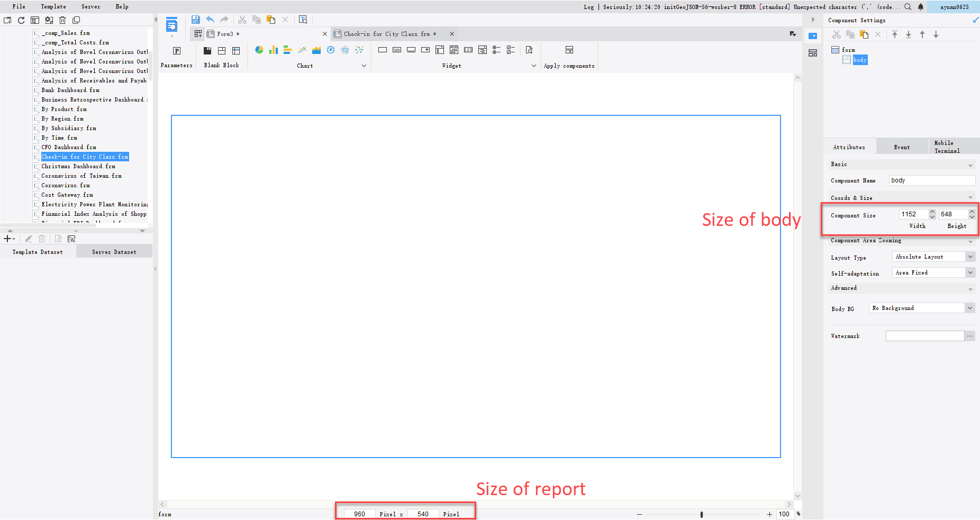Undo the last action in the main toolbar

(x=210, y=20)
